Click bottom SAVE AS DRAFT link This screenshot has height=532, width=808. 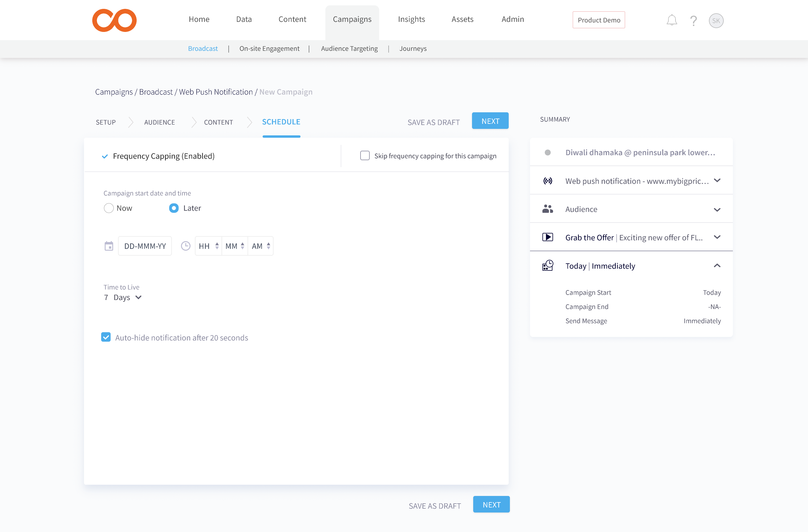pos(434,505)
